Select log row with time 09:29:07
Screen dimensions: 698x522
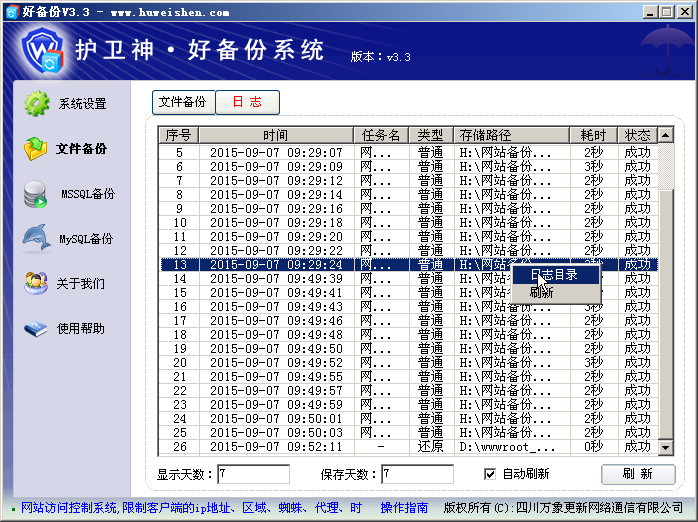pyautogui.click(x=409, y=153)
